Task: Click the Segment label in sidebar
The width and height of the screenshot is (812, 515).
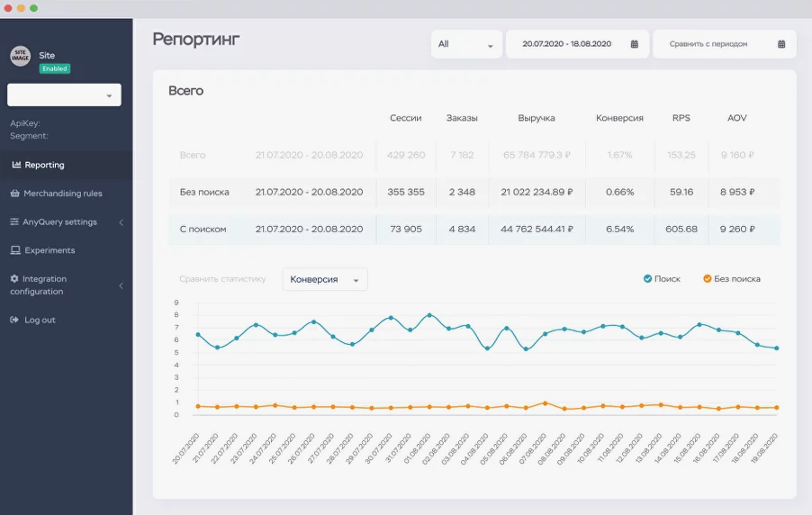Action: [x=29, y=136]
